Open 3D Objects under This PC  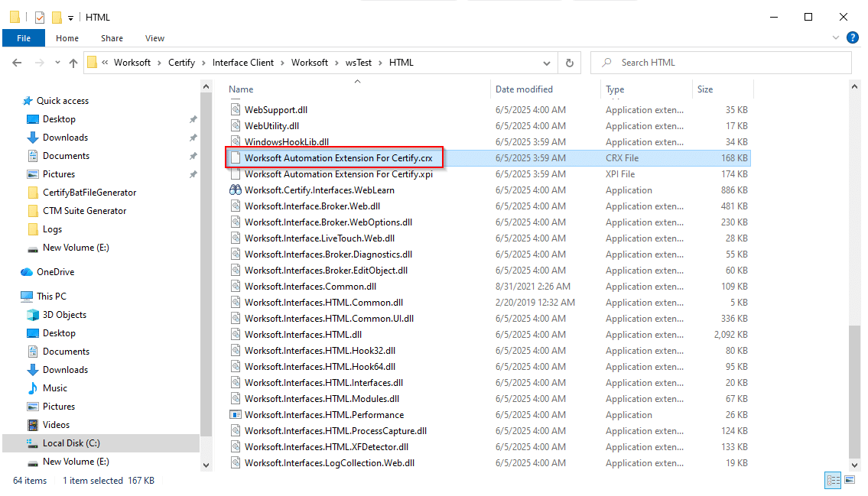point(64,314)
